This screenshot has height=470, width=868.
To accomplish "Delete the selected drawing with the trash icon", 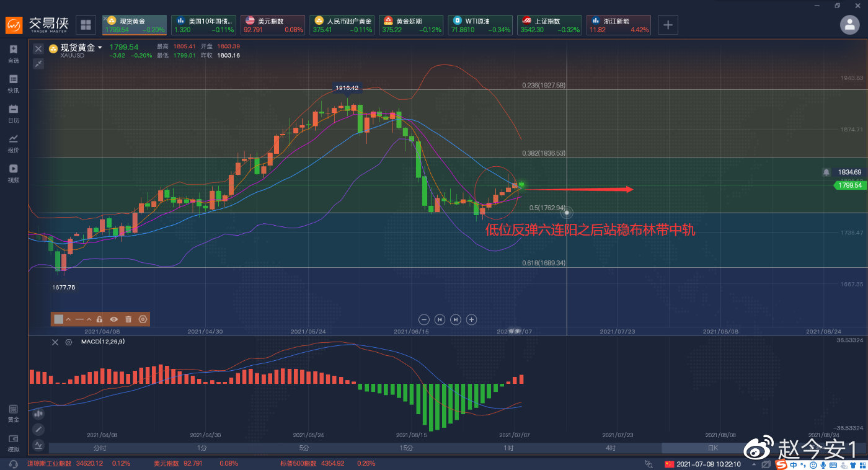I will (x=128, y=319).
